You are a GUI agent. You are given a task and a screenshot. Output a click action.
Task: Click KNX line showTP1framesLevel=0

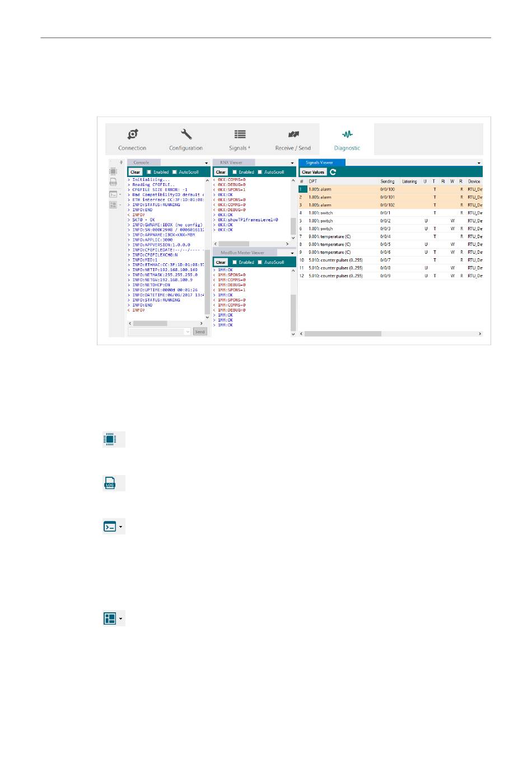click(x=245, y=220)
